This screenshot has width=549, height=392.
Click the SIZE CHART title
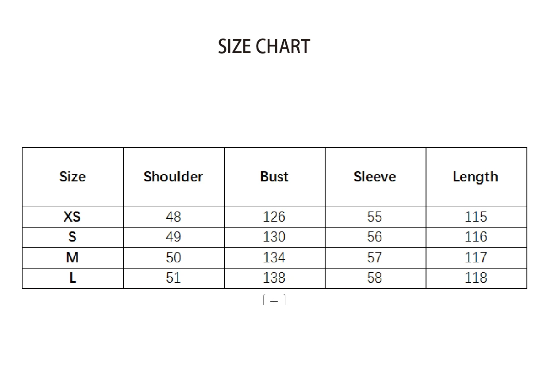point(264,47)
